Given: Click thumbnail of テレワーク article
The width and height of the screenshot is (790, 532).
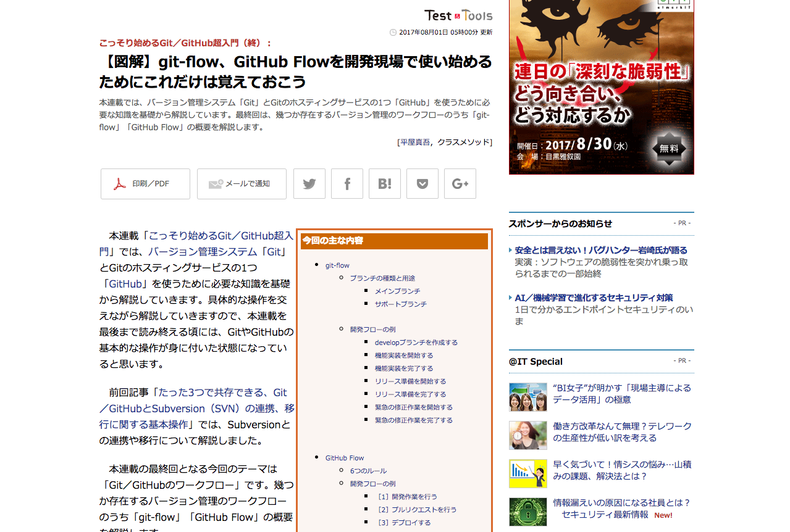Looking at the screenshot, I should 528,435.
